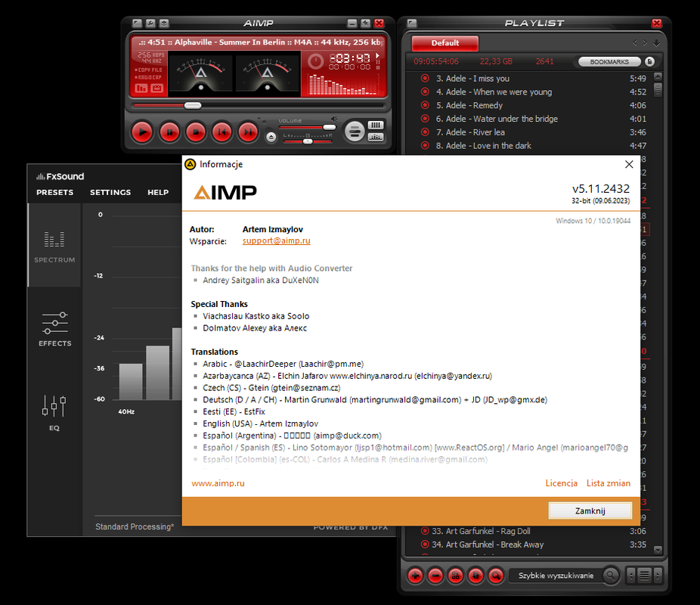The image size is (700, 605).
Task: Select track Adele - When we were young
Action: pos(529,92)
